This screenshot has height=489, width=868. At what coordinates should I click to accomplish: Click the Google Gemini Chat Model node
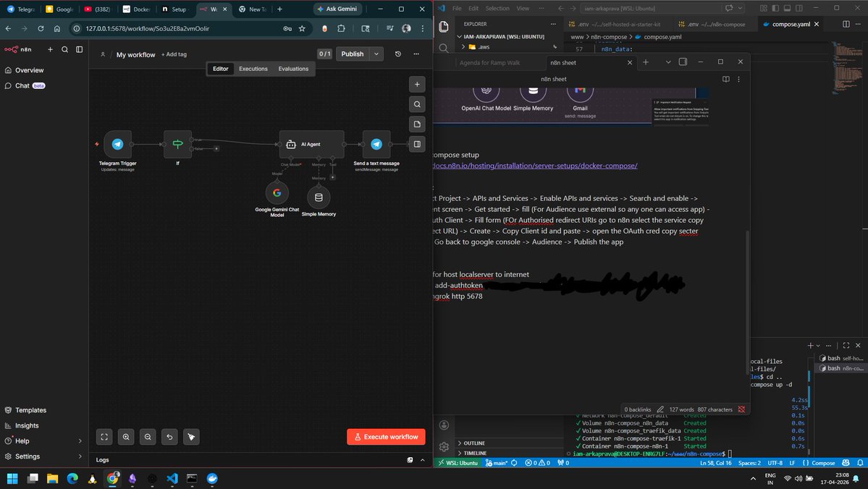pos(277,193)
